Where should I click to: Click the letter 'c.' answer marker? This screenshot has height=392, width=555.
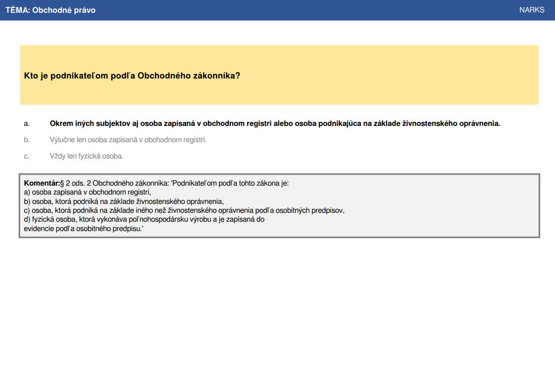tap(27, 156)
